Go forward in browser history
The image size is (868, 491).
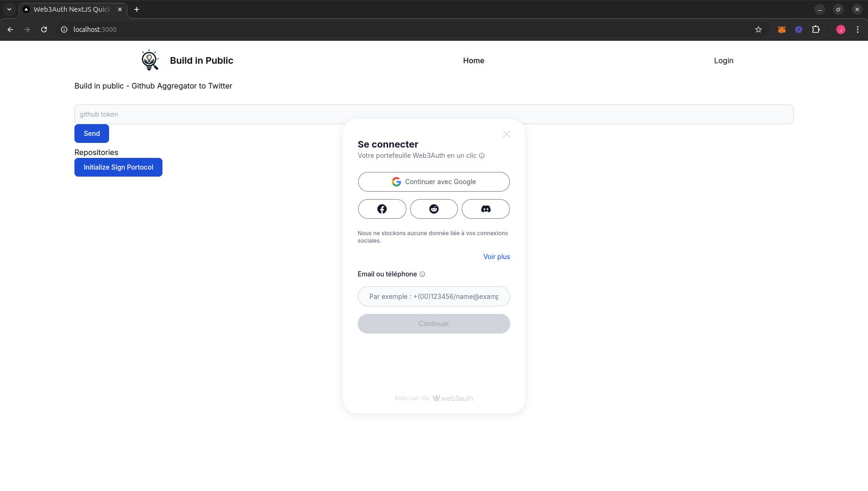tap(27, 30)
